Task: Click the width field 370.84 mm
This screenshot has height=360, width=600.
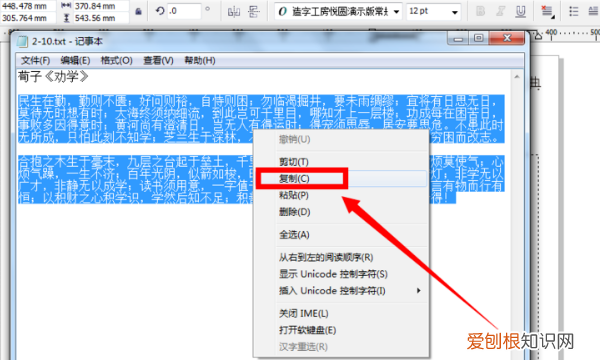Action: 100,6
